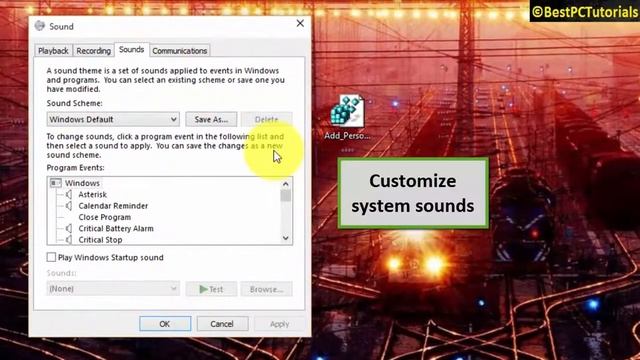Select the Critical Stop event

(x=100, y=240)
